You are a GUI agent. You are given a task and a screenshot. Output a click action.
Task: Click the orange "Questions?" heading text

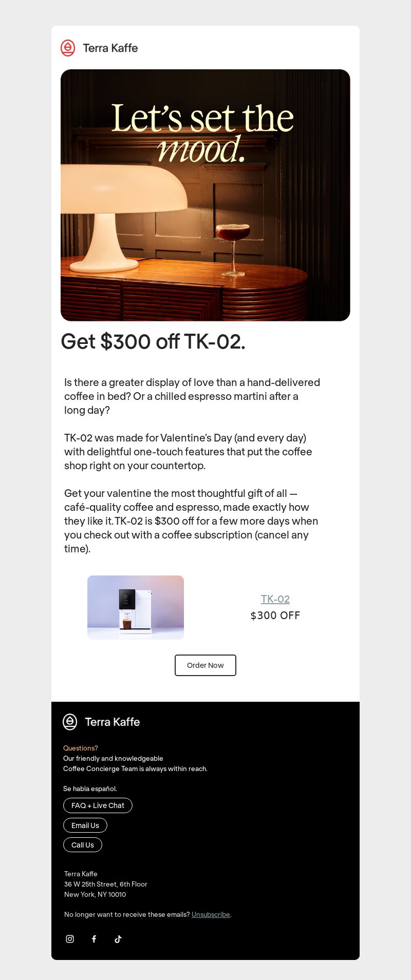click(x=81, y=748)
